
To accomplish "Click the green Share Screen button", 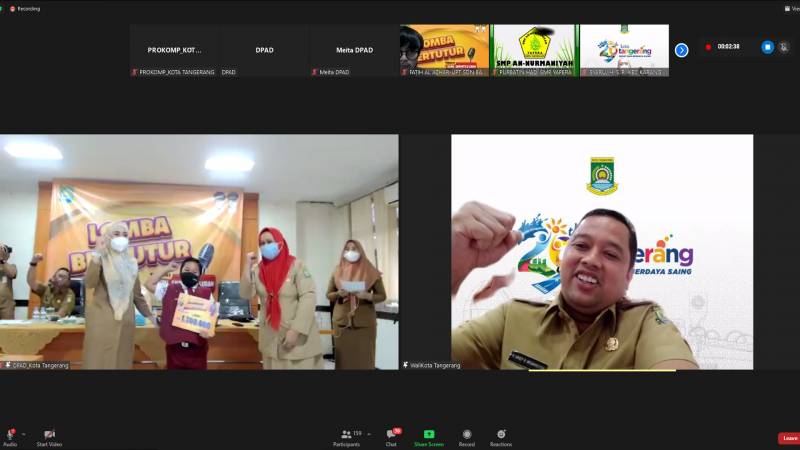I will pyautogui.click(x=429, y=435).
